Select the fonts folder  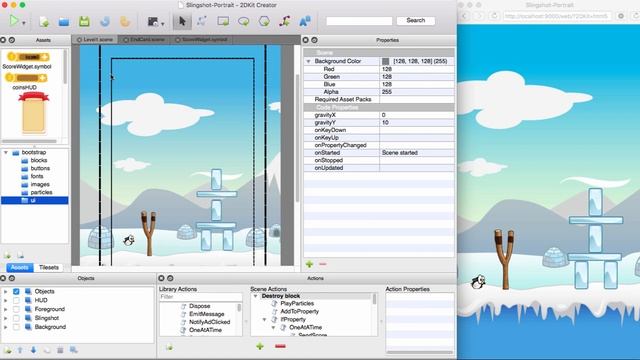pos(37,176)
